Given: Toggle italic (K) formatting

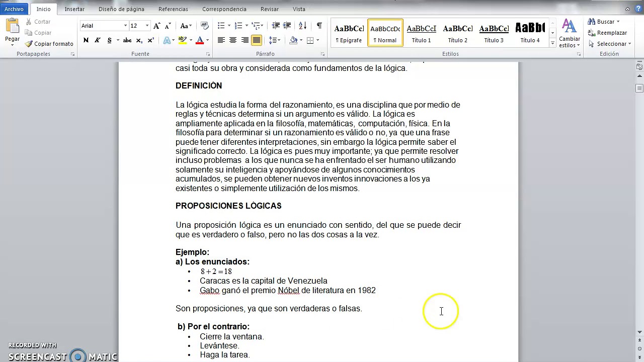Looking at the screenshot, I should pyautogui.click(x=98, y=40).
